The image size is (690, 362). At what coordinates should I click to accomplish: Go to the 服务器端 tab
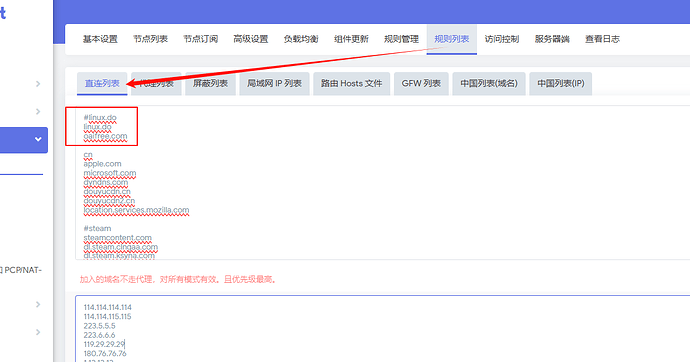552,39
